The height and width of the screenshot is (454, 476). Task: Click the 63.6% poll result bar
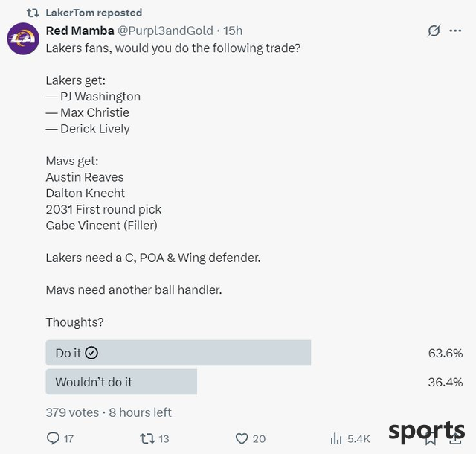coord(178,353)
